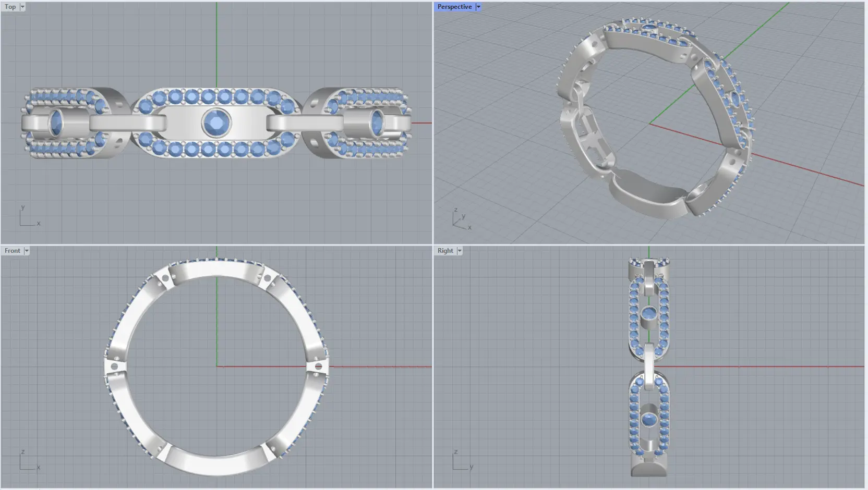Expand the Front viewport dropdown arrow
Viewport: 868px width, 490px height.
[27, 251]
